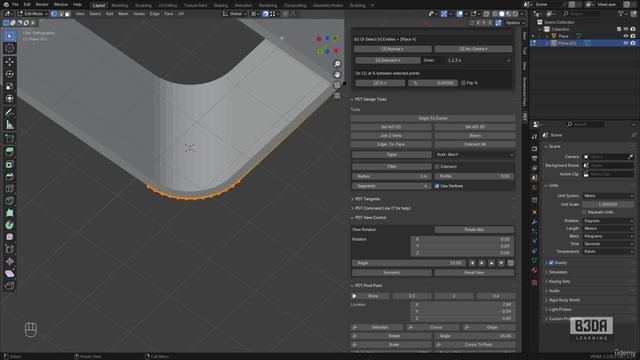Image resolution: width=640 pixels, height=360 pixels.
Task: Switch to the Modeling workspace tab
Action: (x=120, y=6)
